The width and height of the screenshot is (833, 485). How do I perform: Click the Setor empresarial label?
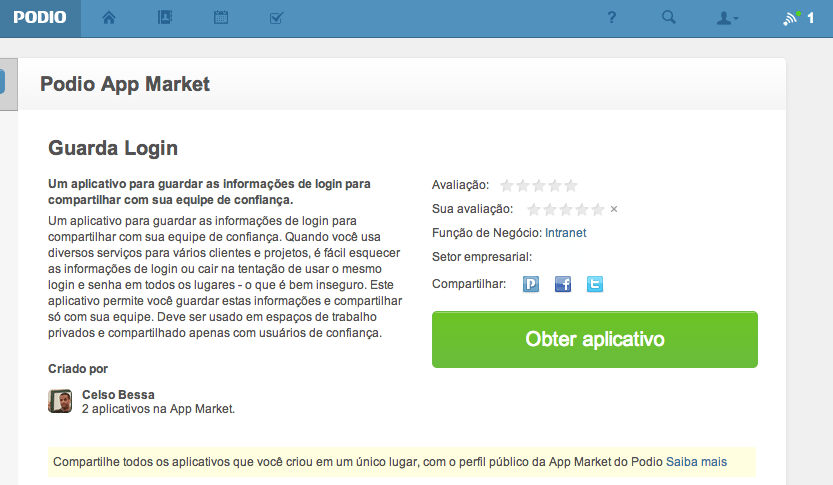coord(482,257)
